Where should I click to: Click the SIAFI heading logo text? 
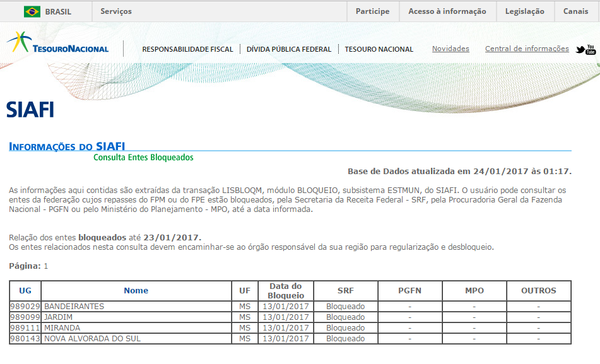coord(30,109)
